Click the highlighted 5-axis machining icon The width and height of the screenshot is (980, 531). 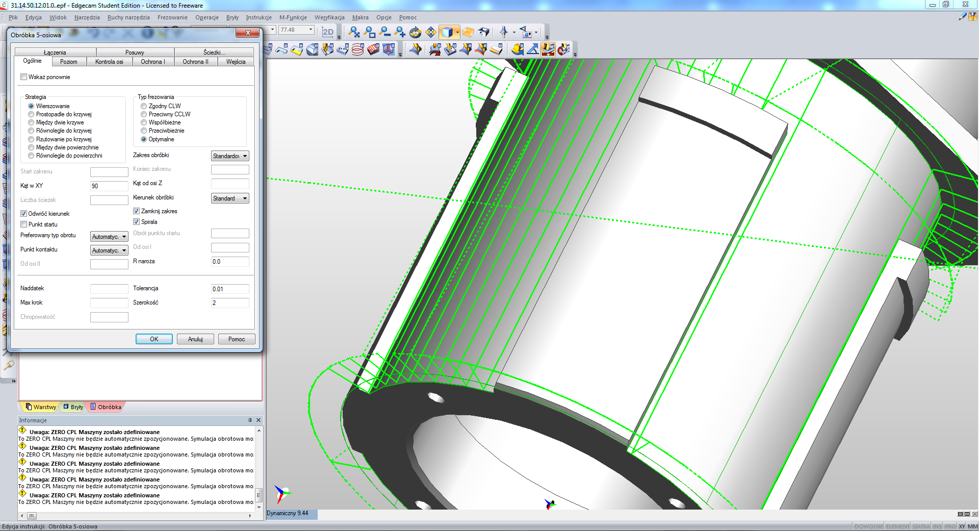pyautogui.click(x=548, y=49)
